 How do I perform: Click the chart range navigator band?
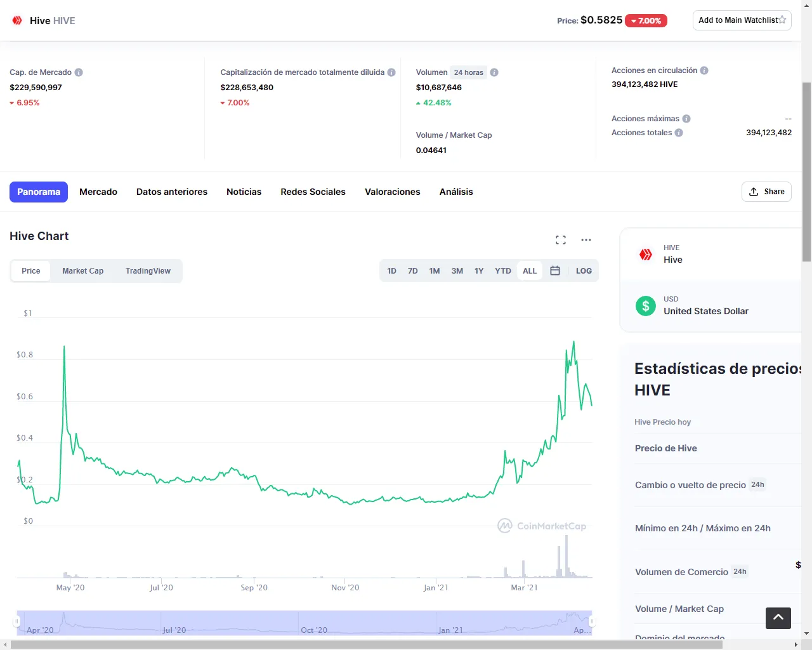[x=304, y=623]
